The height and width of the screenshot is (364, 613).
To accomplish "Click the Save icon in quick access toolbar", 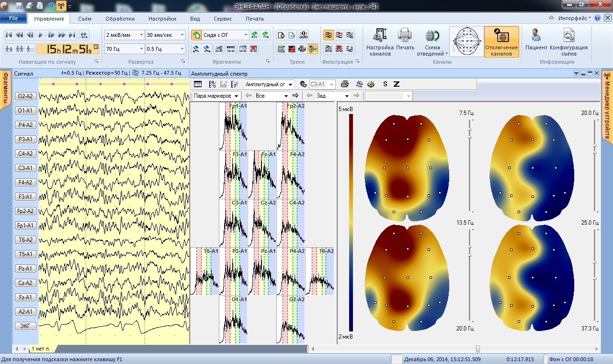I will pyautogui.click(x=19, y=6).
